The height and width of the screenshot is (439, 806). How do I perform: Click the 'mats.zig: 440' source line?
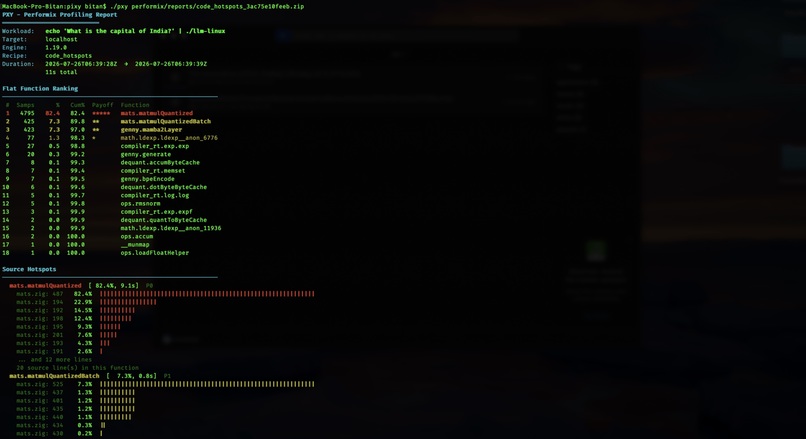point(40,417)
